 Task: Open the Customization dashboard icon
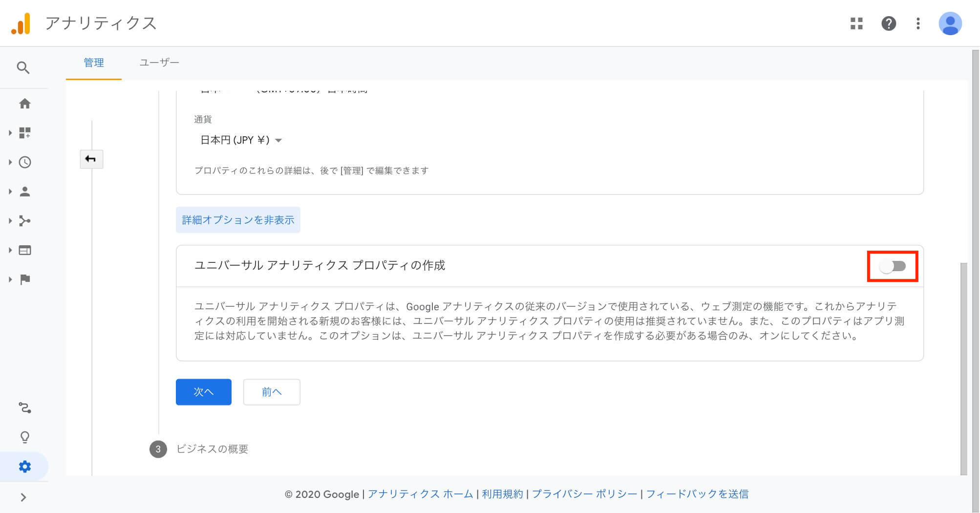pos(25,133)
